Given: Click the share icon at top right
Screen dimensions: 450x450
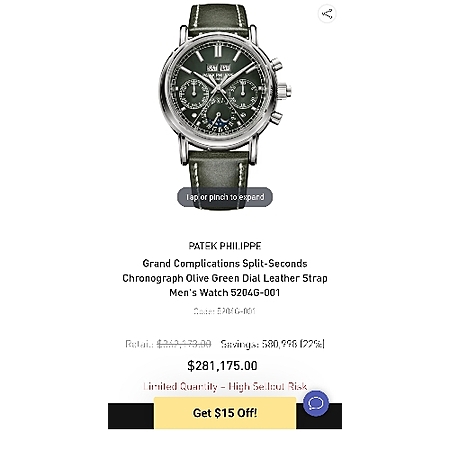Looking at the screenshot, I should coord(327,14).
